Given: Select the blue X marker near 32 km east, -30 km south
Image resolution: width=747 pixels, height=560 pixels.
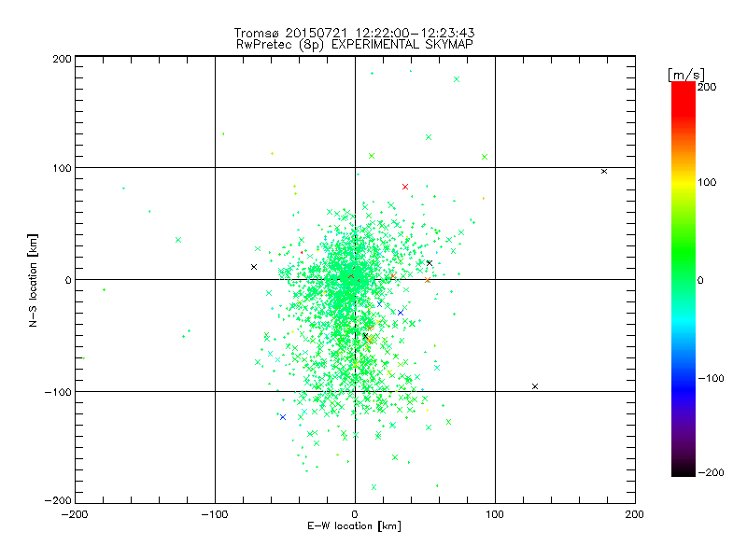Looking at the screenshot, I should point(401,313).
